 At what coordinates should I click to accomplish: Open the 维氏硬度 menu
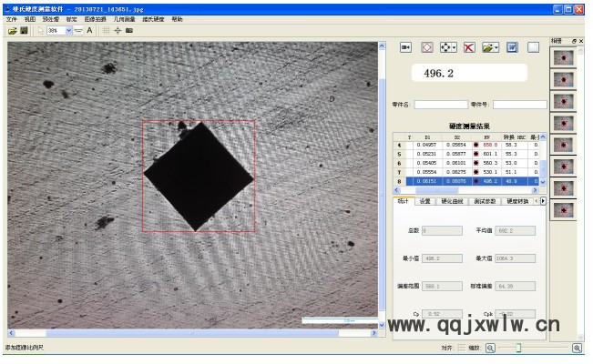click(x=153, y=19)
